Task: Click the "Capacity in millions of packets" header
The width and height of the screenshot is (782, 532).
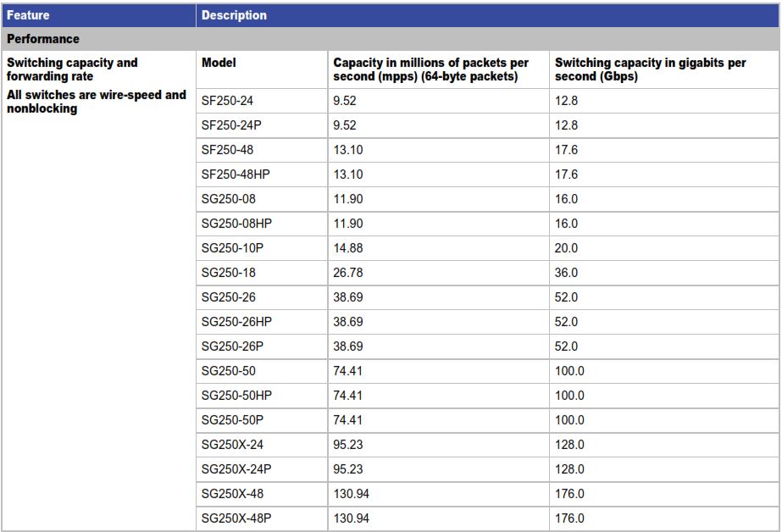Action: (x=438, y=69)
